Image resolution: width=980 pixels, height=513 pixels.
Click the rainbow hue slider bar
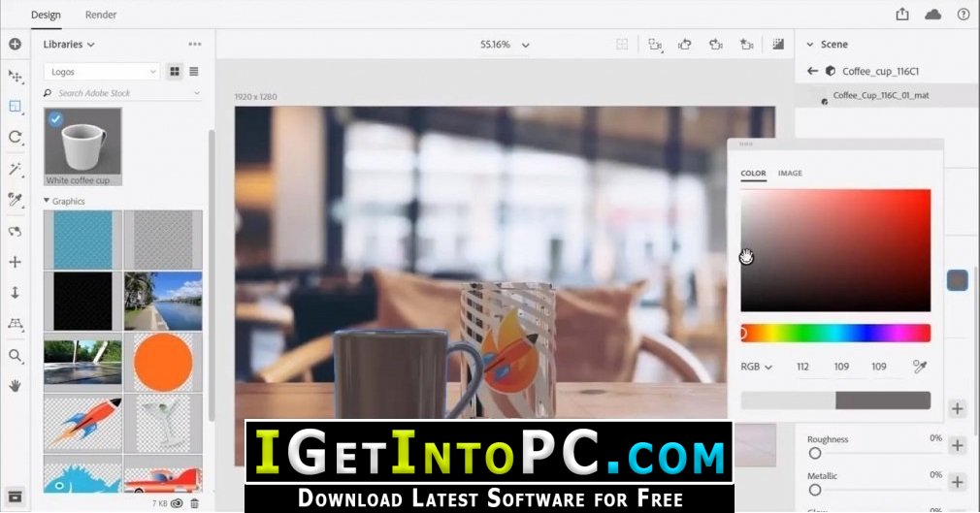point(835,333)
